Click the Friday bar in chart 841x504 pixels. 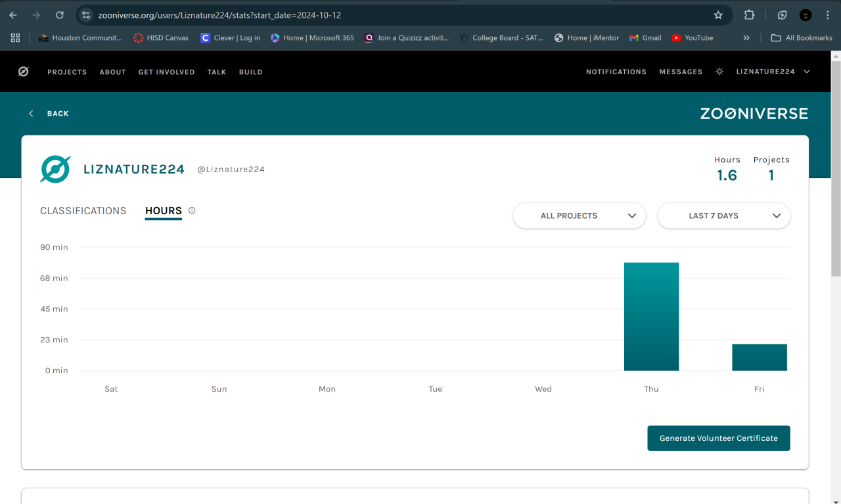pos(760,357)
